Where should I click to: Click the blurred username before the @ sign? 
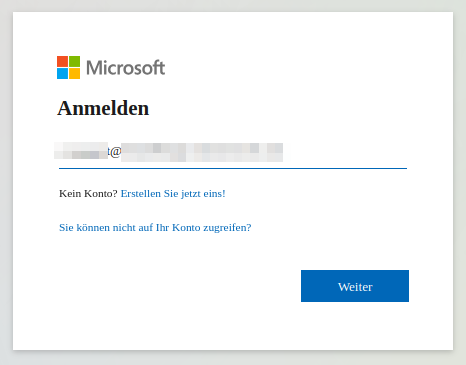(x=81, y=150)
